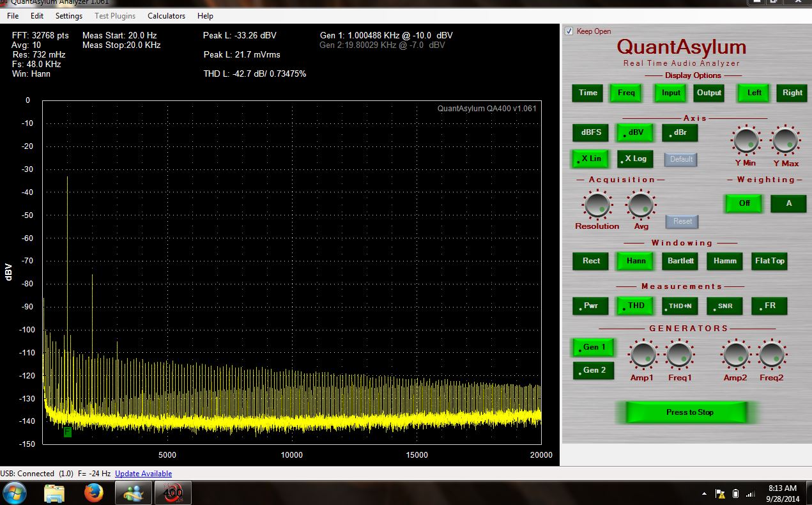Click the Avg knob

tap(641, 205)
